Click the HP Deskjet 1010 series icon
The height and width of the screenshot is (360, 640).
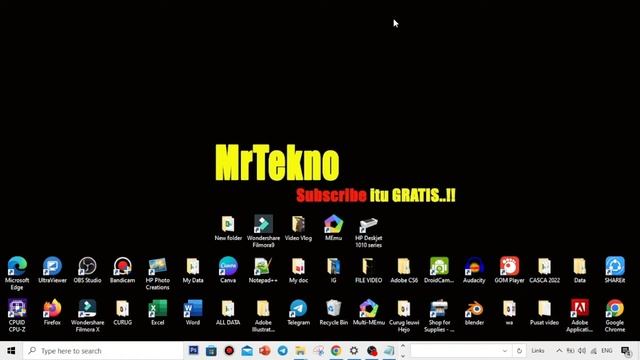tap(369, 231)
